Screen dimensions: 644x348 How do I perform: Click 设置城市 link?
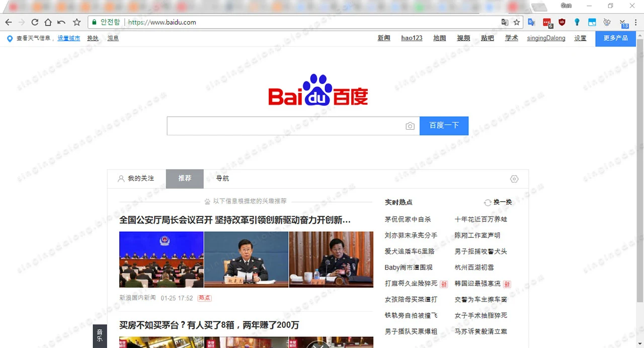click(x=68, y=38)
